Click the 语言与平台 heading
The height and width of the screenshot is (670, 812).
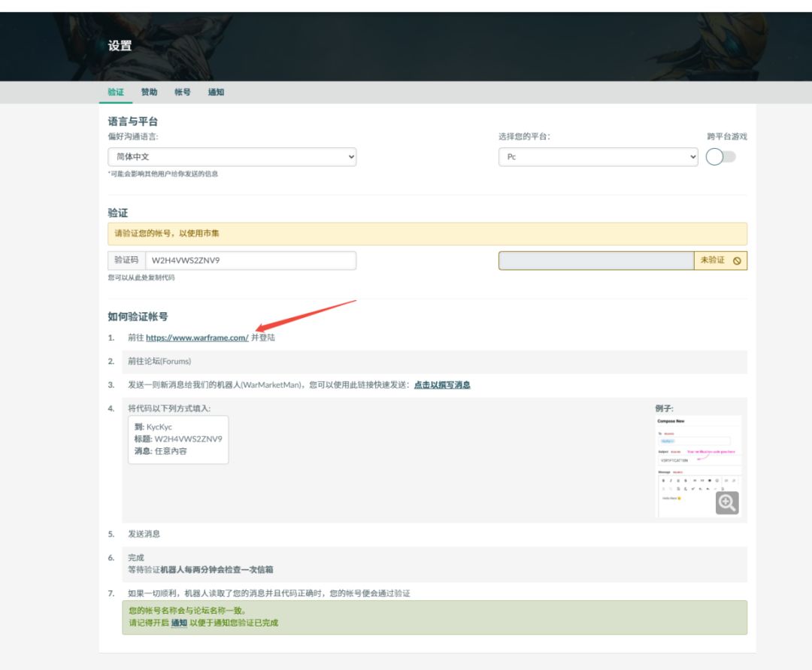pos(132,121)
